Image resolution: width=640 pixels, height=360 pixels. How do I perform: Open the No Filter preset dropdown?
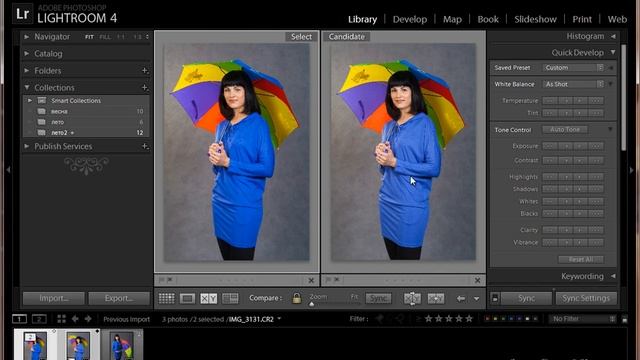point(582,319)
